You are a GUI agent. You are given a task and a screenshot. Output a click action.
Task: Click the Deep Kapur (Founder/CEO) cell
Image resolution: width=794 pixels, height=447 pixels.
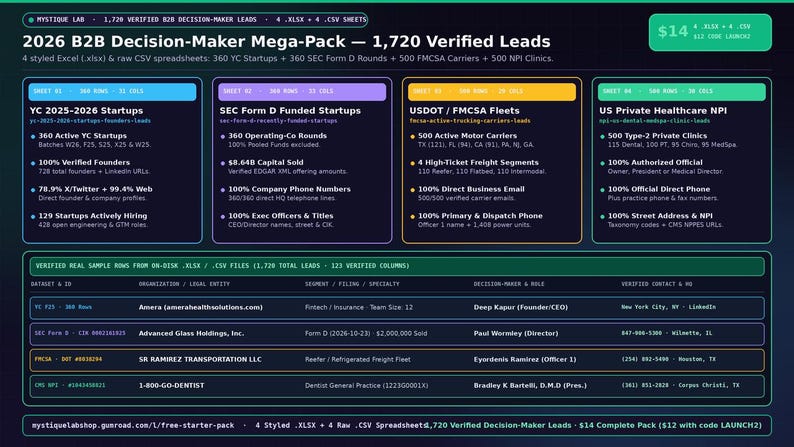[x=521, y=307]
